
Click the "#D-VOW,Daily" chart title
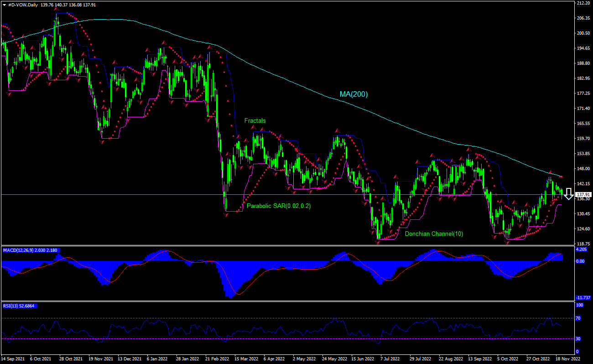pos(23,5)
